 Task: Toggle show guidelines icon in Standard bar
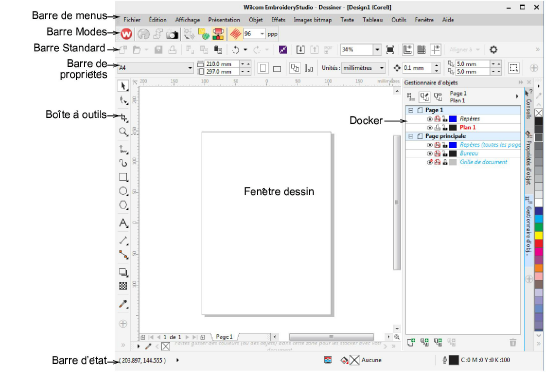pyautogui.click(x=436, y=50)
